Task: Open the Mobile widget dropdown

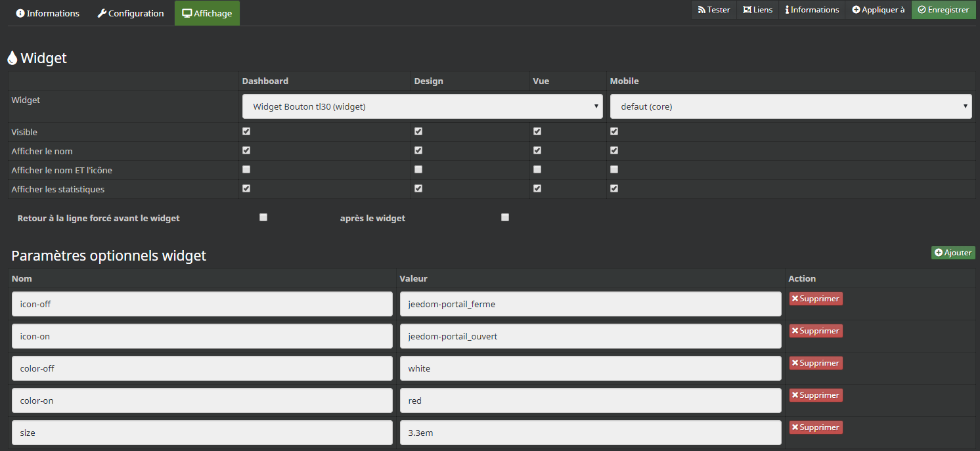Action: 791,106
